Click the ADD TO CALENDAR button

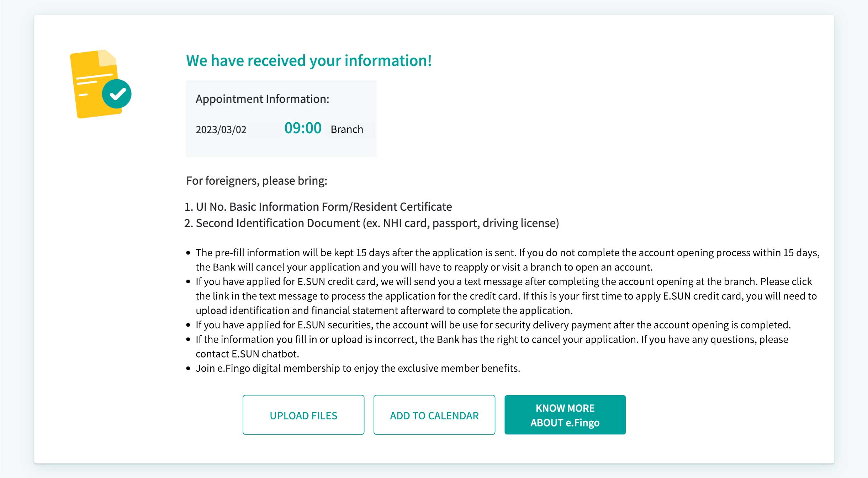[x=434, y=415]
